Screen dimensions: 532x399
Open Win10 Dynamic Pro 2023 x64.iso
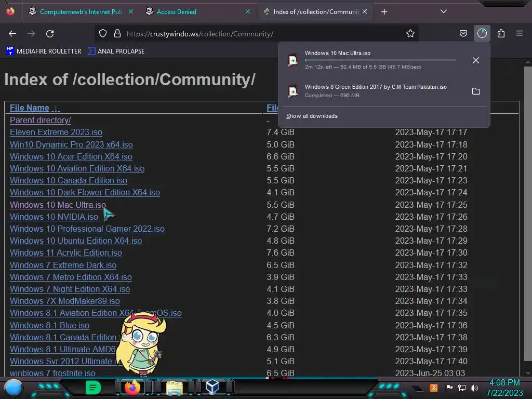pos(71,144)
